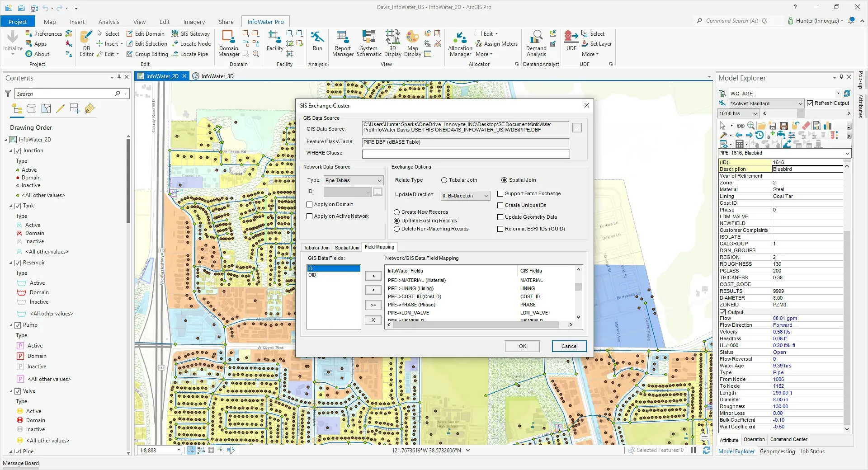Click the binoculars find icon in Model Explorer
868x470 pixels.
tap(740, 126)
